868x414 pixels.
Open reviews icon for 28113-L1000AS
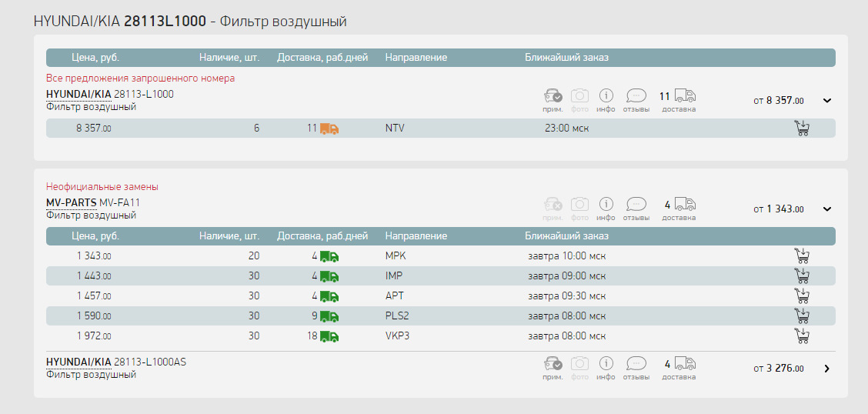coord(636,364)
